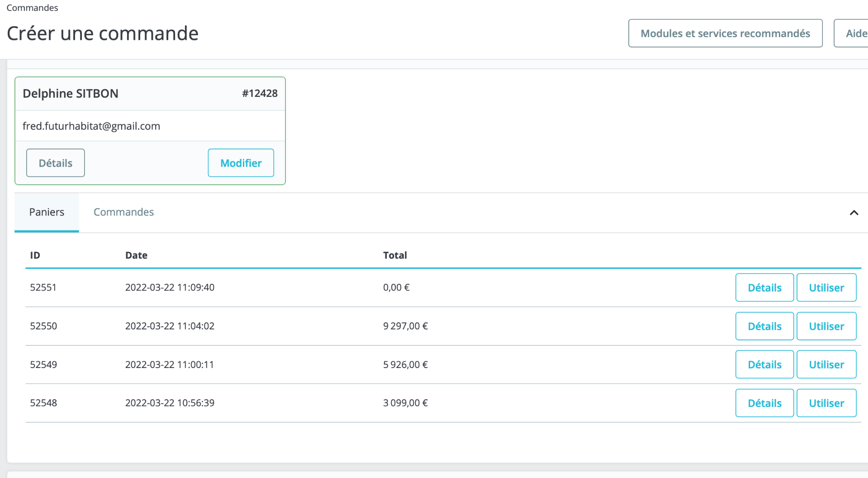This screenshot has width=868, height=478.
Task: Open Modules et services recommandés
Action: [x=725, y=33]
